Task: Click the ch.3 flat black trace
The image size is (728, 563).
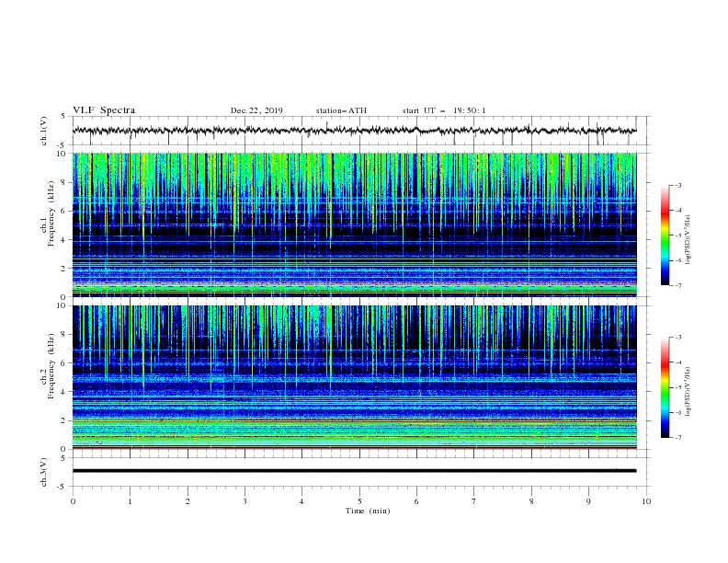Action: 355,471
